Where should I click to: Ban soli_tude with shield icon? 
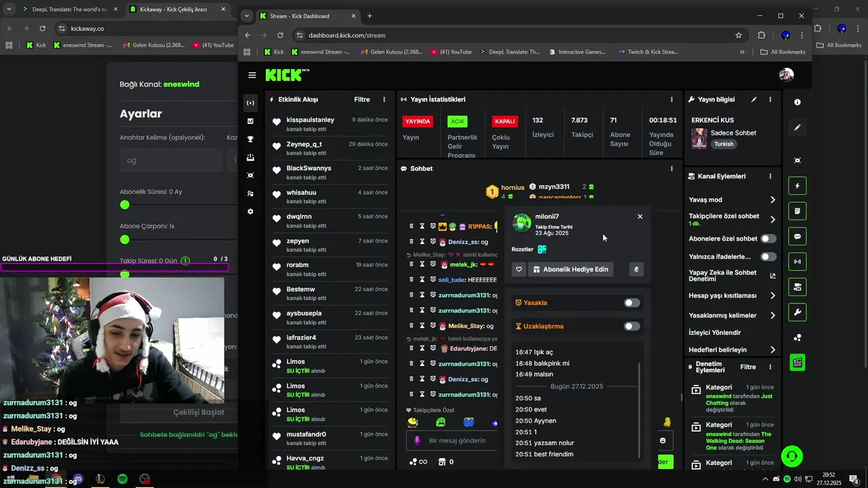tap(433, 279)
